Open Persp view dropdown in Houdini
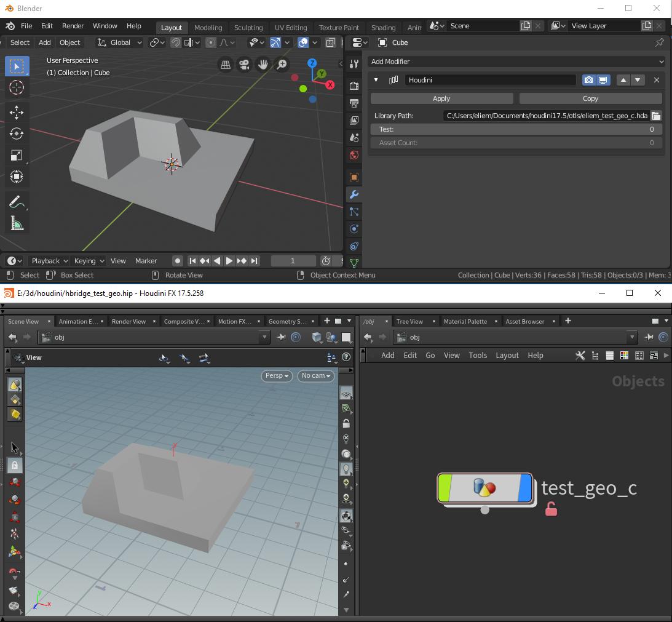Image resolution: width=672 pixels, height=622 pixels. tap(277, 375)
